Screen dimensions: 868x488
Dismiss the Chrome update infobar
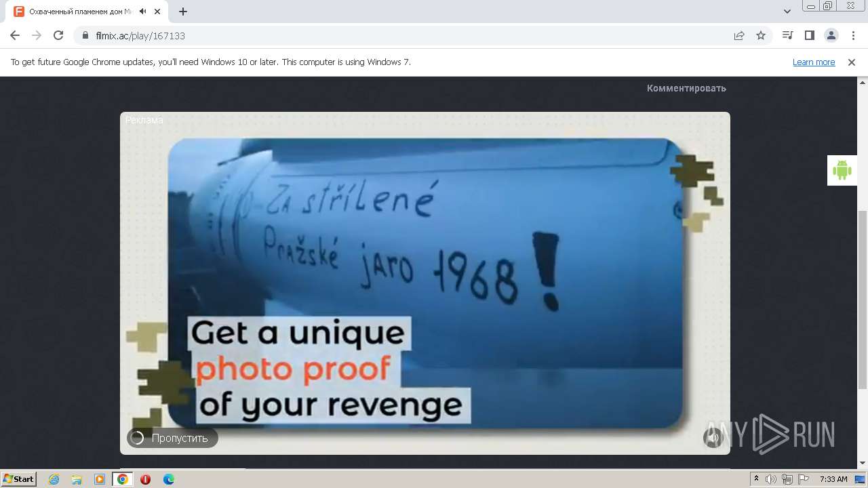tap(852, 62)
